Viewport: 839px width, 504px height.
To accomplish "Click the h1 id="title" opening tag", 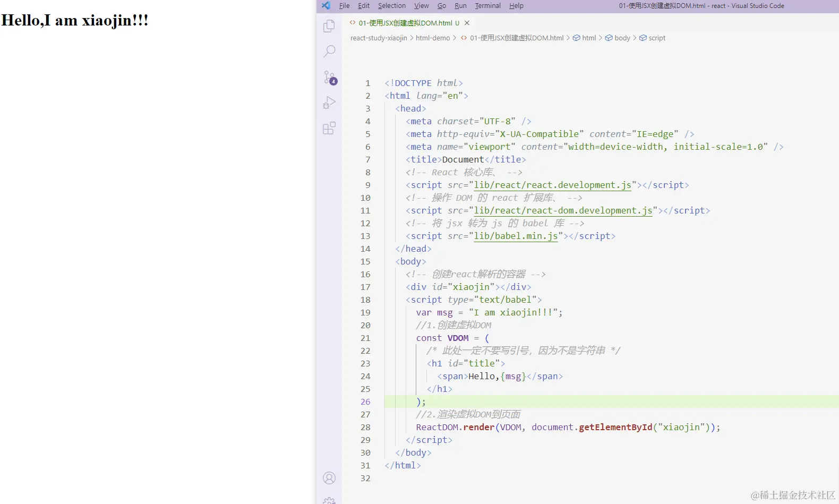I will [x=466, y=363].
